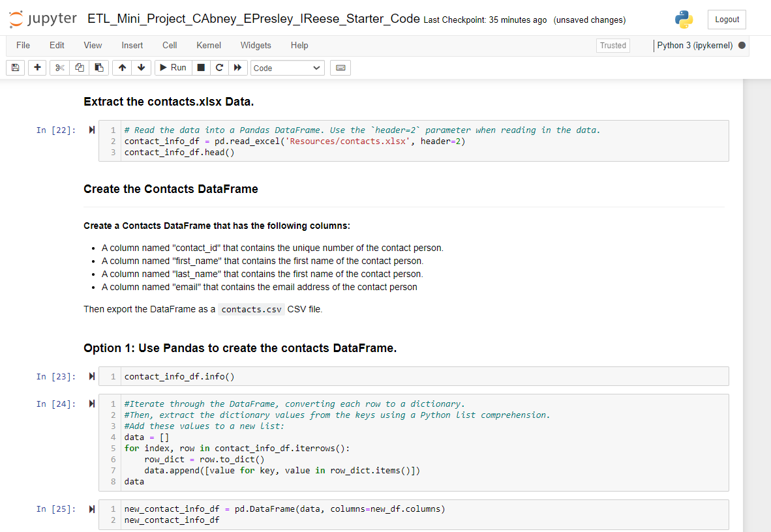This screenshot has width=771, height=532.
Task: Open the Widgets menu
Action: [x=255, y=45]
